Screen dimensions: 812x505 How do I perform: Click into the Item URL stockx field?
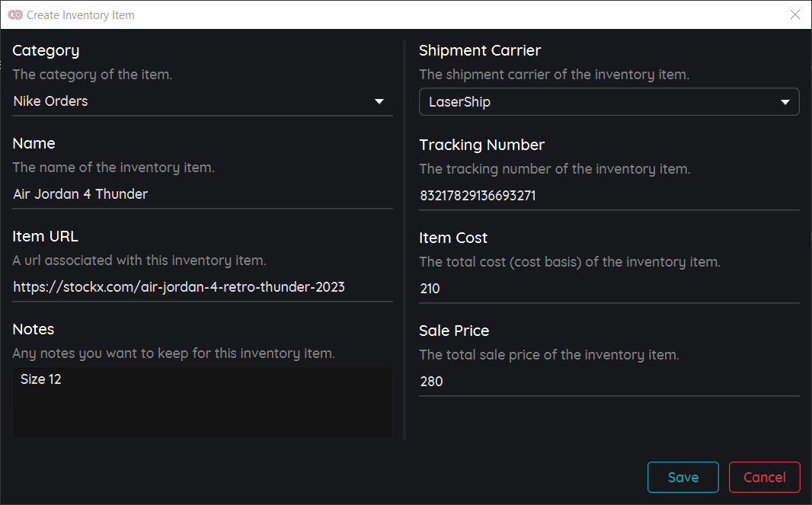pyautogui.click(x=202, y=287)
